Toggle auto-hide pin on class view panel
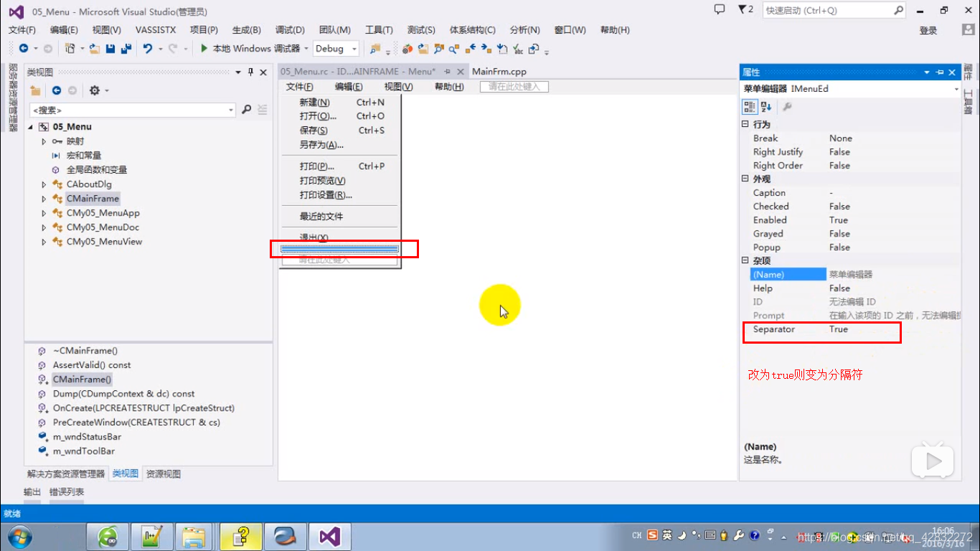980x551 pixels. [250, 72]
